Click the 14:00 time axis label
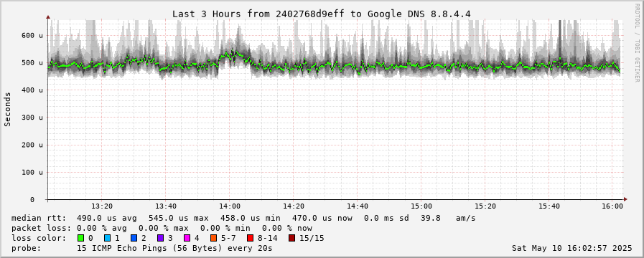Screen dimensions: 644x258 pyautogui.click(x=230, y=206)
